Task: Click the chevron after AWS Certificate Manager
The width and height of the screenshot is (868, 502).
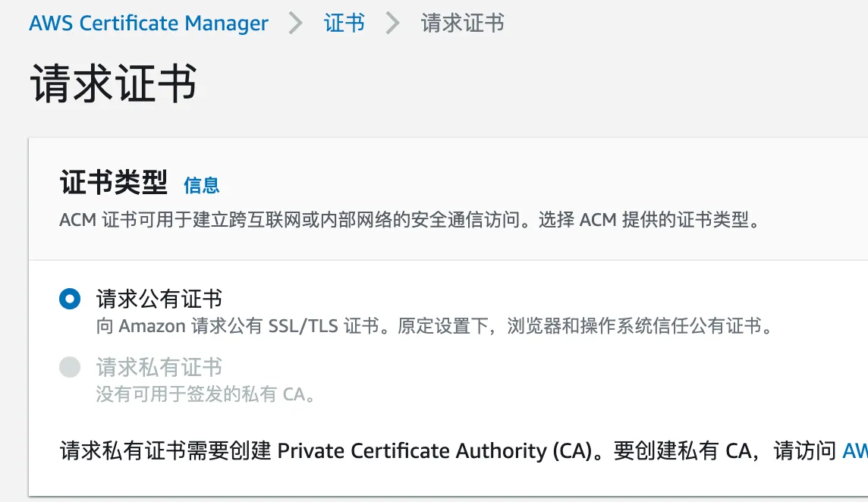Action: coord(296,24)
